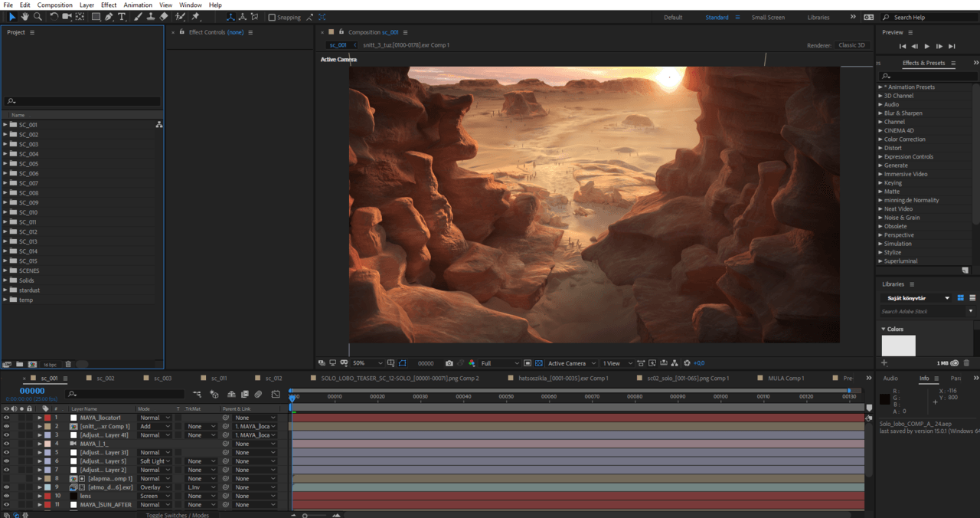Select the Rectangle shape tool
Viewport: 980px width, 518px height.
click(x=96, y=17)
